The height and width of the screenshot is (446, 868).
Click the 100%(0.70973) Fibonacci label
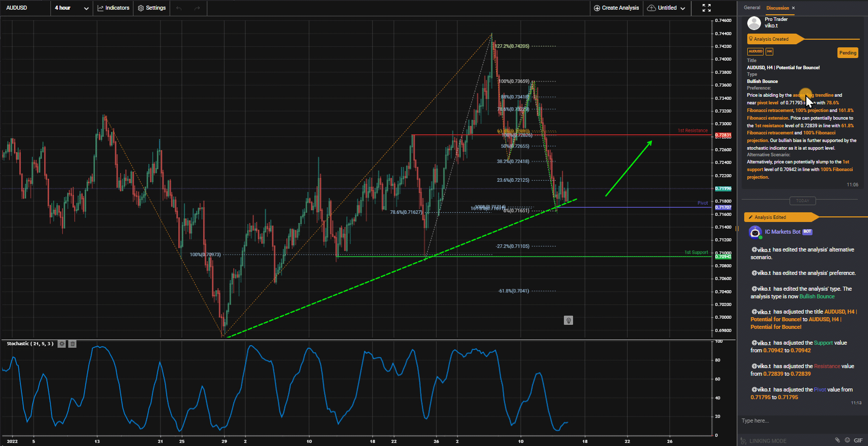pyautogui.click(x=205, y=255)
